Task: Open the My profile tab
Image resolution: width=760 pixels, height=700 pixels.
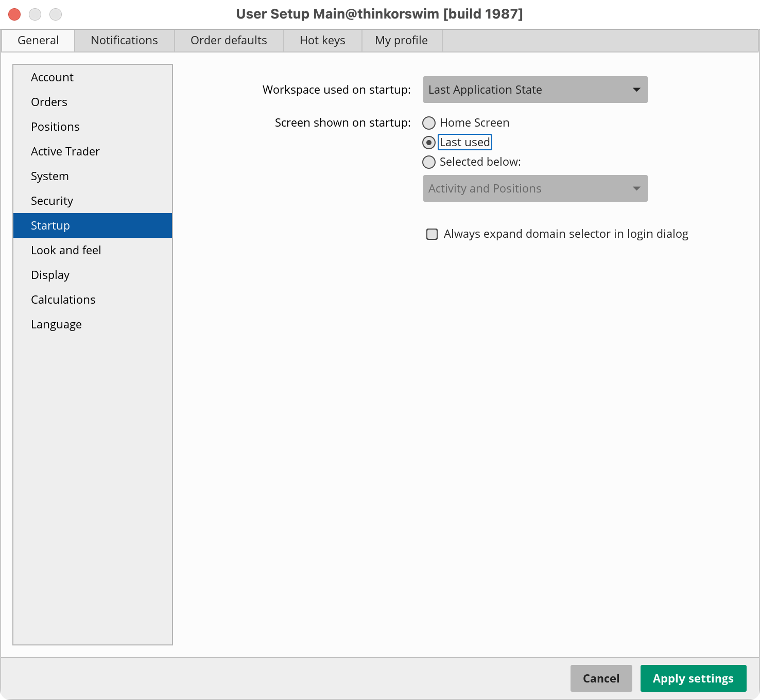Action: (401, 41)
